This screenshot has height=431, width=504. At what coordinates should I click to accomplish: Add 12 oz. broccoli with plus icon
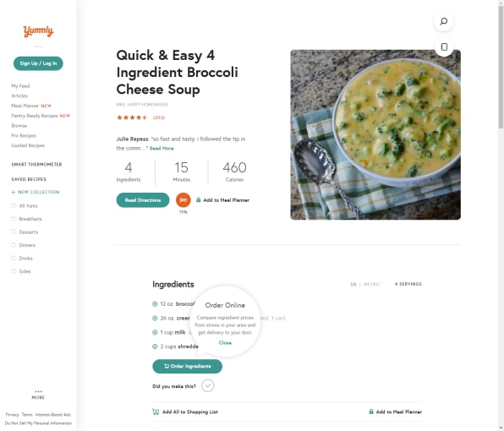(155, 304)
